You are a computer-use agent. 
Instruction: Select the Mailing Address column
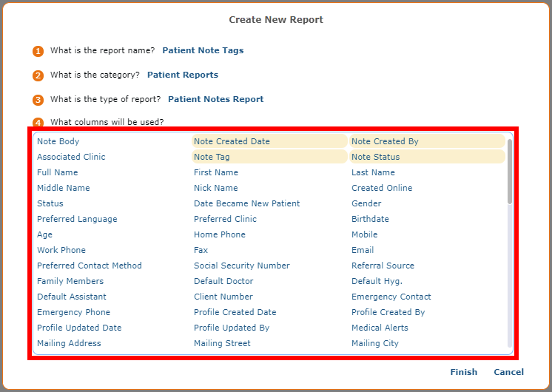69,343
